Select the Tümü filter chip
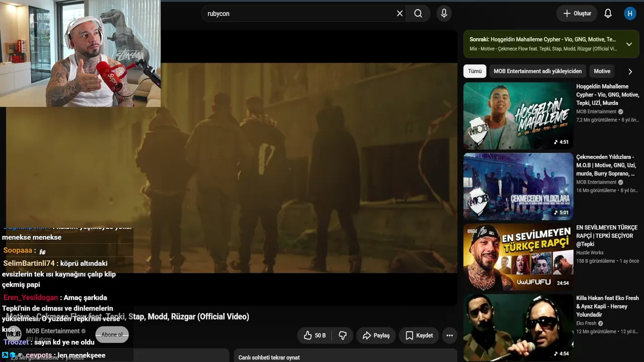This screenshot has width=644, height=362. point(475,71)
